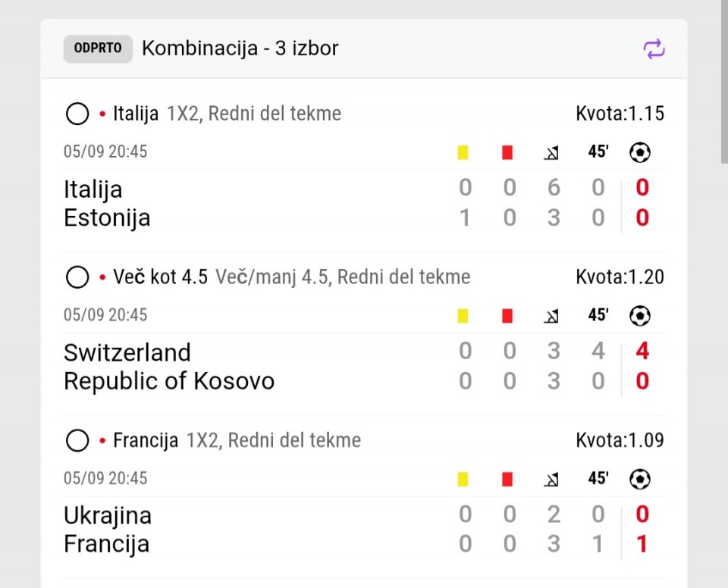Click the Kombinacija - 3 izbor header
Image resolution: width=728 pixels, height=588 pixels.
[240, 48]
